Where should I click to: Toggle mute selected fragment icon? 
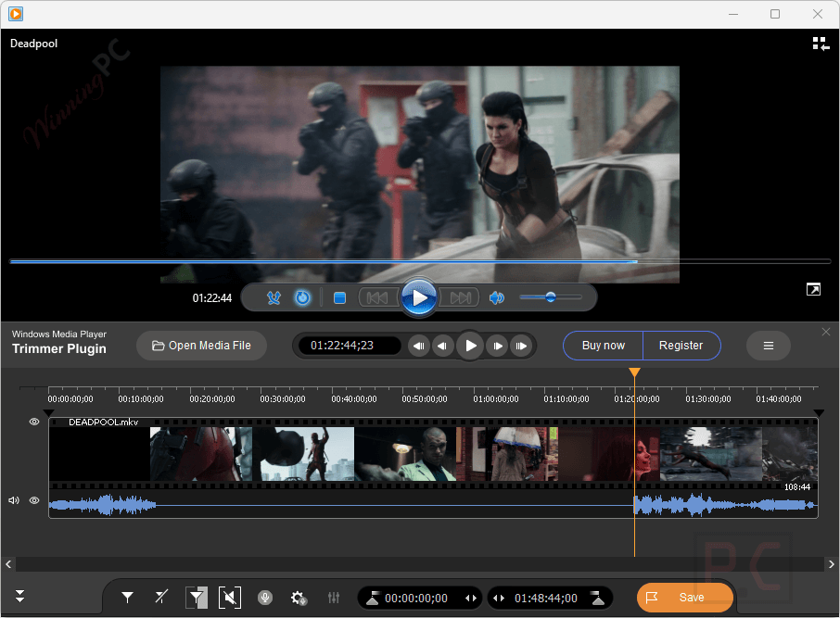tap(230, 598)
